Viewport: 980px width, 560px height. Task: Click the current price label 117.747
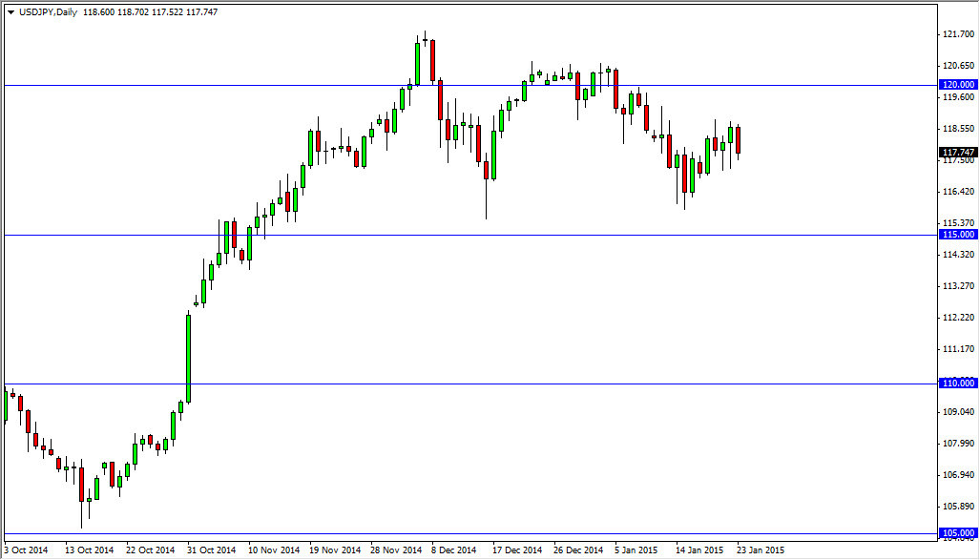(x=957, y=152)
